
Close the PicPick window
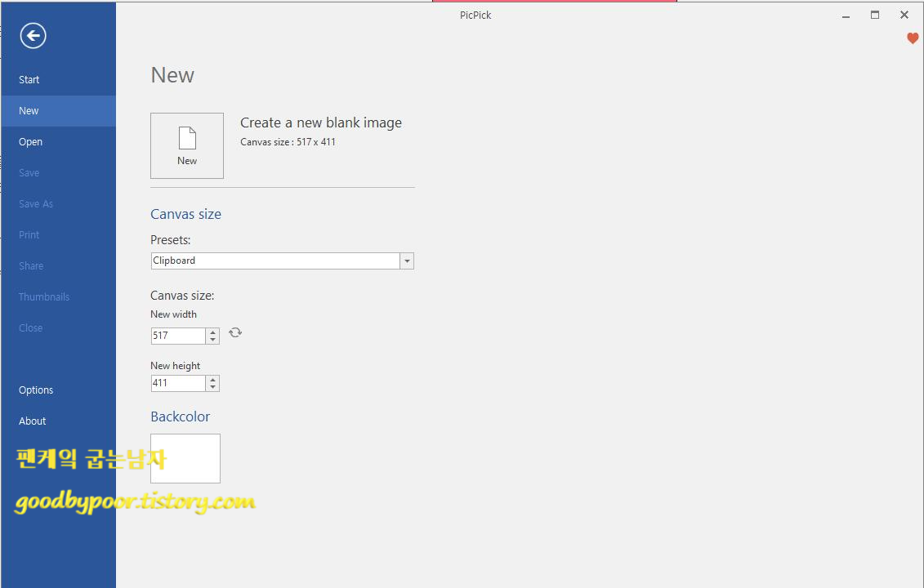[904, 16]
